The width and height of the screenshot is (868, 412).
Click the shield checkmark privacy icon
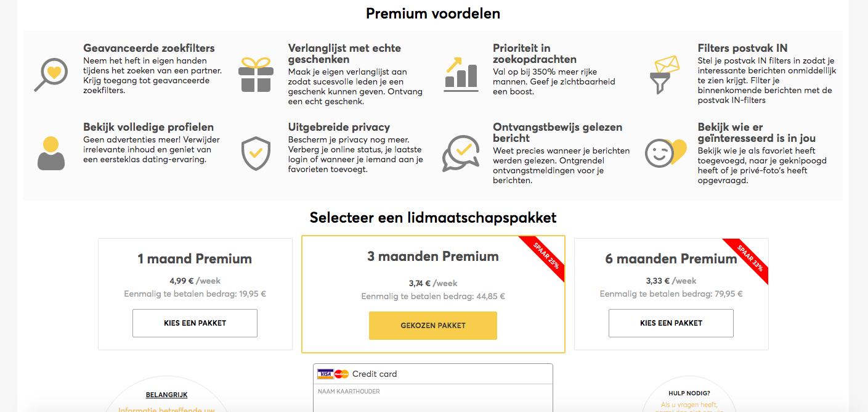click(256, 153)
